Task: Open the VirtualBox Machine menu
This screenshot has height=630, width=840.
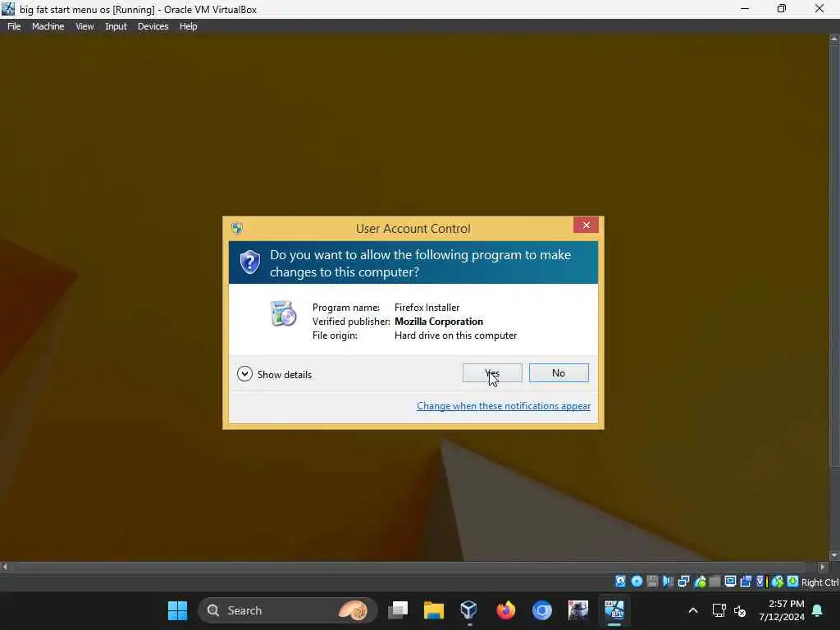Action: pyautogui.click(x=48, y=26)
